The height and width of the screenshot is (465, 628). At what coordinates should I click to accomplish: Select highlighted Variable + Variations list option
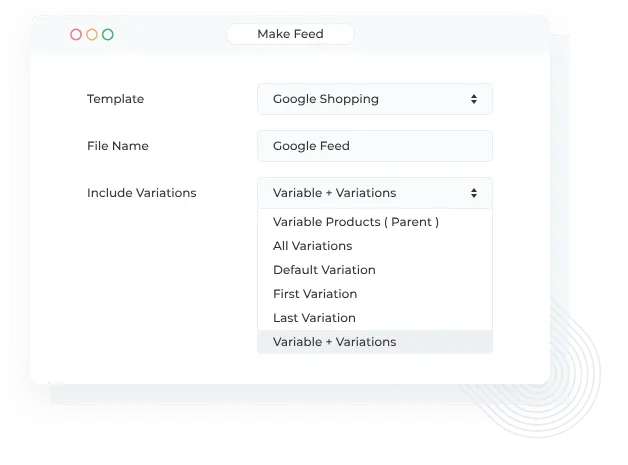(x=335, y=342)
